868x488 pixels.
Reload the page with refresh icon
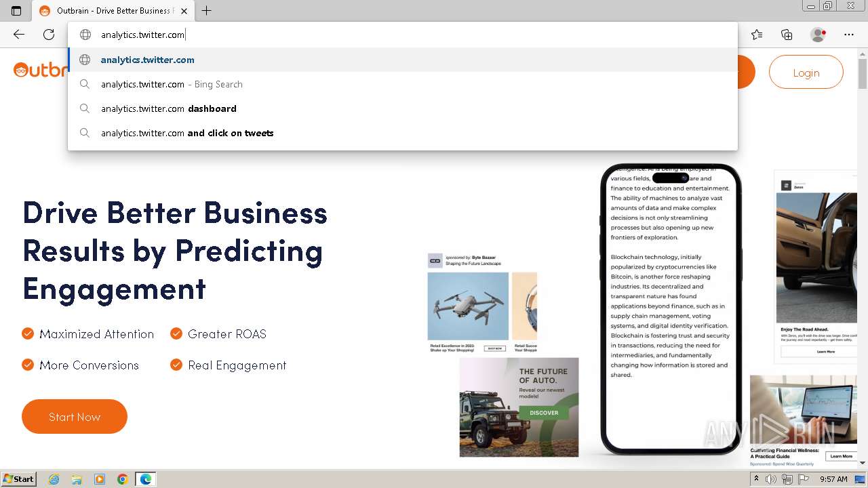point(49,35)
